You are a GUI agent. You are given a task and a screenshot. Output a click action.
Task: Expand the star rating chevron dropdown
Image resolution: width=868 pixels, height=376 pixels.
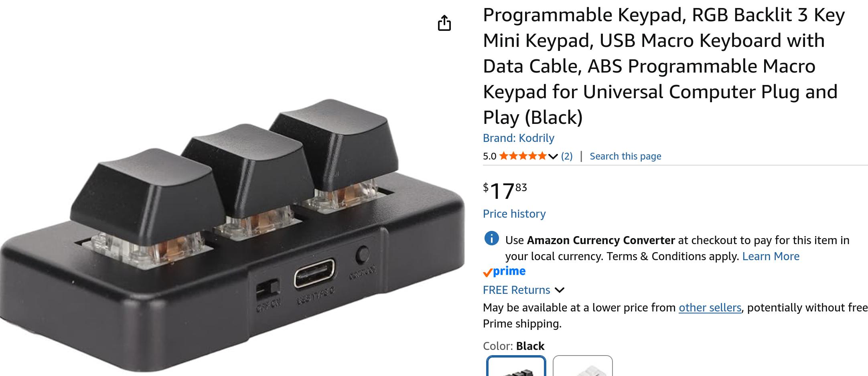(x=553, y=156)
